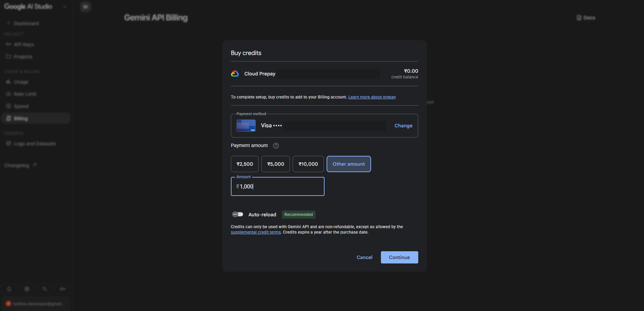Screen dimensions: 644x311
Task: Click the Docs icon at top right
Action: (x=579, y=18)
